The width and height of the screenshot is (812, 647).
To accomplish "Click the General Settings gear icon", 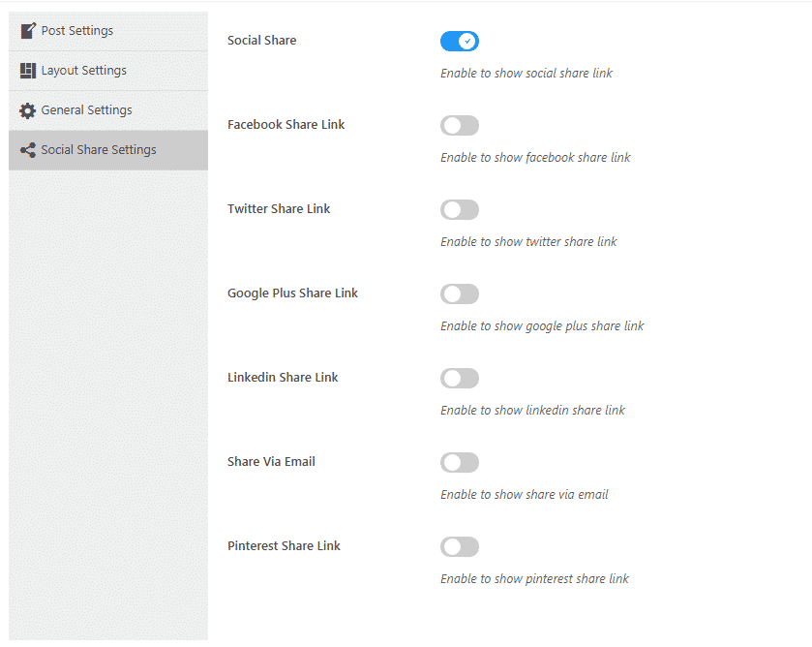I will (27, 110).
